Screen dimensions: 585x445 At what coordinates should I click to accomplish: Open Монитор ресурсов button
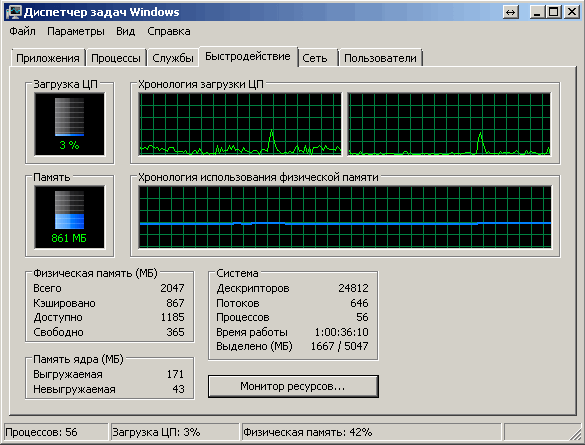pyautogui.click(x=293, y=386)
